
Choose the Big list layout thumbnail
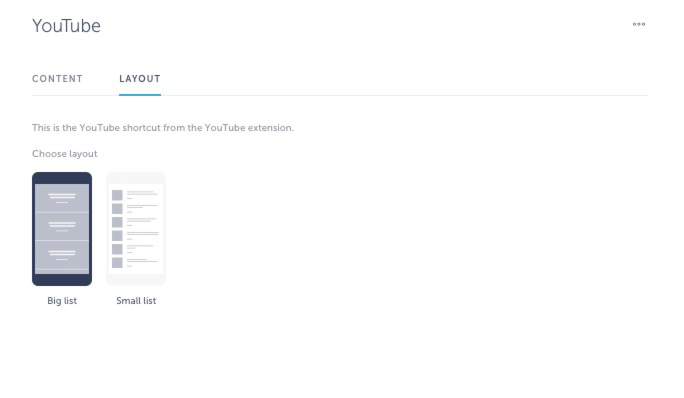pos(62,229)
